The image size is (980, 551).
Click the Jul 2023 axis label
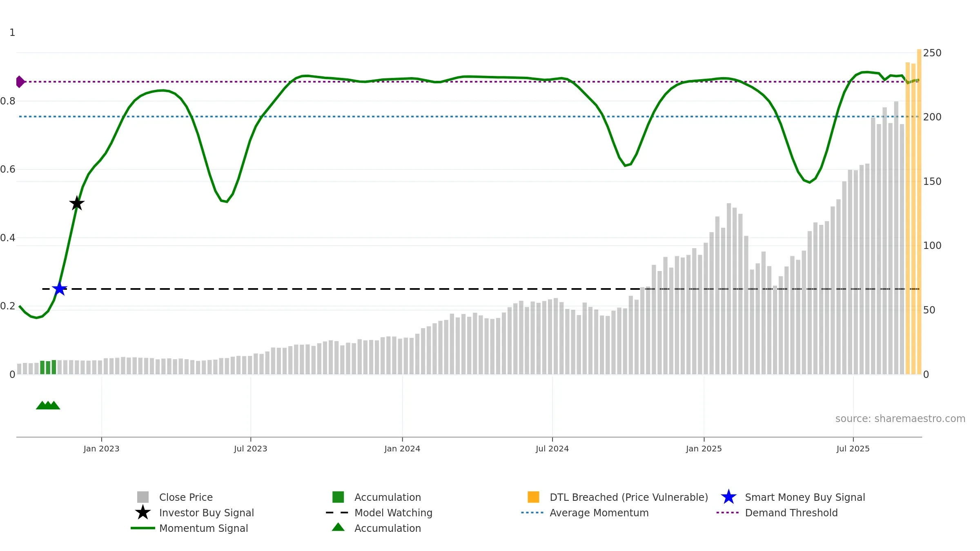(x=250, y=449)
